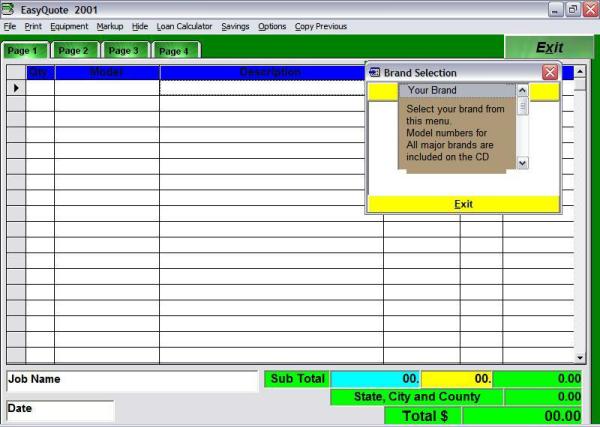Click the Model column header

(107, 72)
